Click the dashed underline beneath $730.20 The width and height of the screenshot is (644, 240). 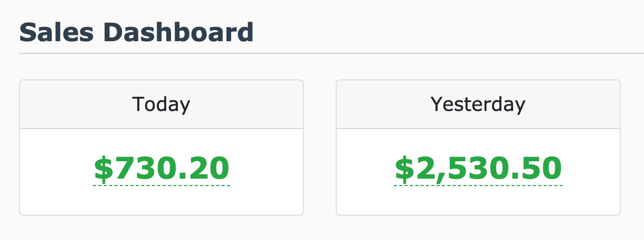162,186
